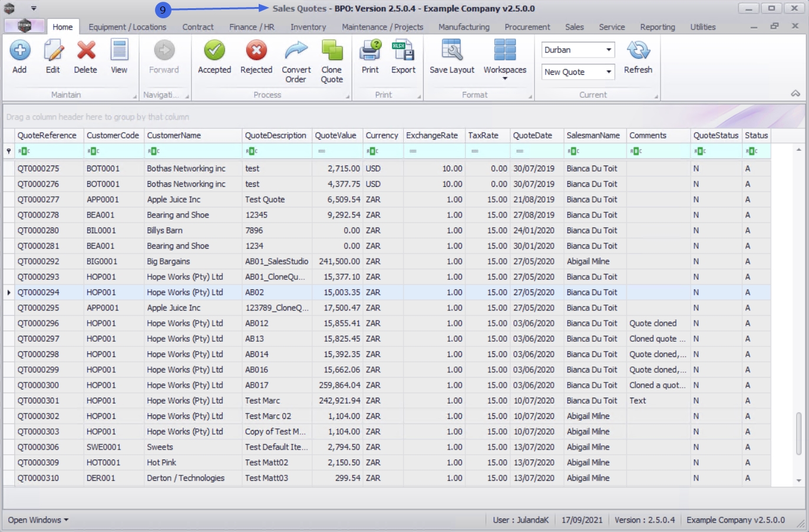This screenshot has width=809, height=532.
Task: Open the New Quote status dropdown
Action: (608, 72)
